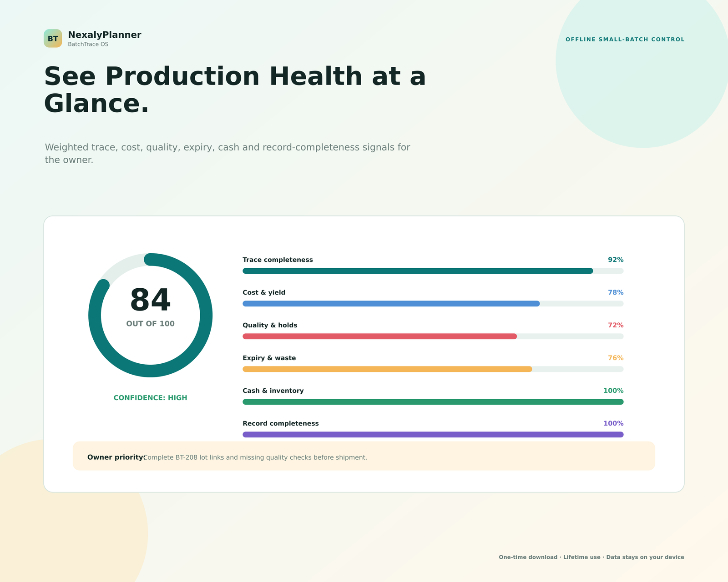The height and width of the screenshot is (582, 728).
Task: Click the Trace completeness label
Action: pos(278,260)
